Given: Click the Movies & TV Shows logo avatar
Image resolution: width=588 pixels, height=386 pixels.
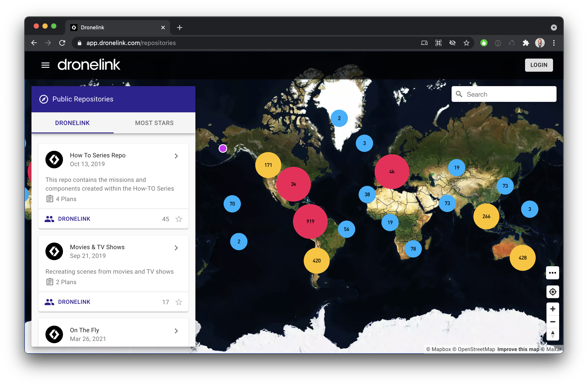Looking at the screenshot, I should tap(54, 251).
